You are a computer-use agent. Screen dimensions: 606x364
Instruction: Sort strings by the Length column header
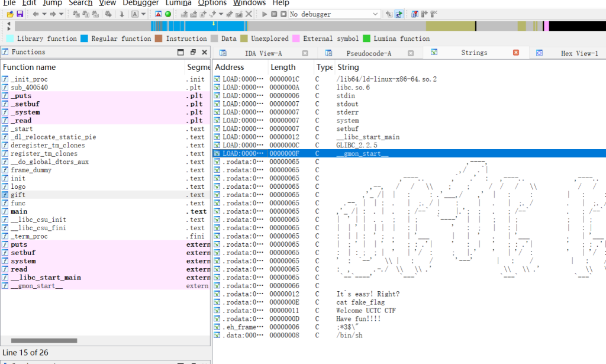point(283,67)
